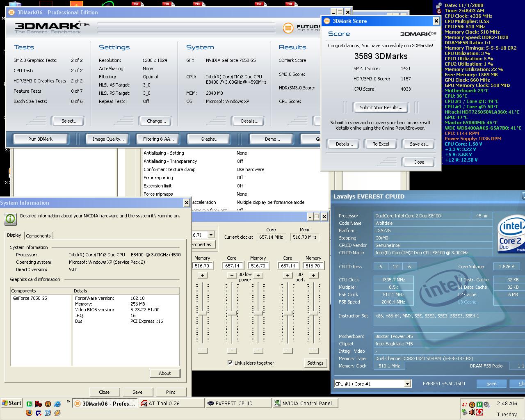525x420 pixels.
Task: Click 3D perf Memory value field
Action: 313,266
